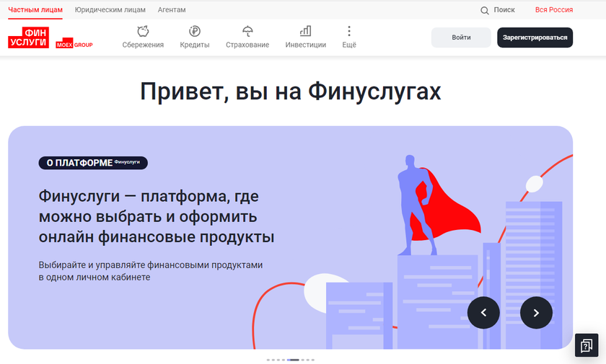Open Инвестиции bar chart icon

click(305, 31)
